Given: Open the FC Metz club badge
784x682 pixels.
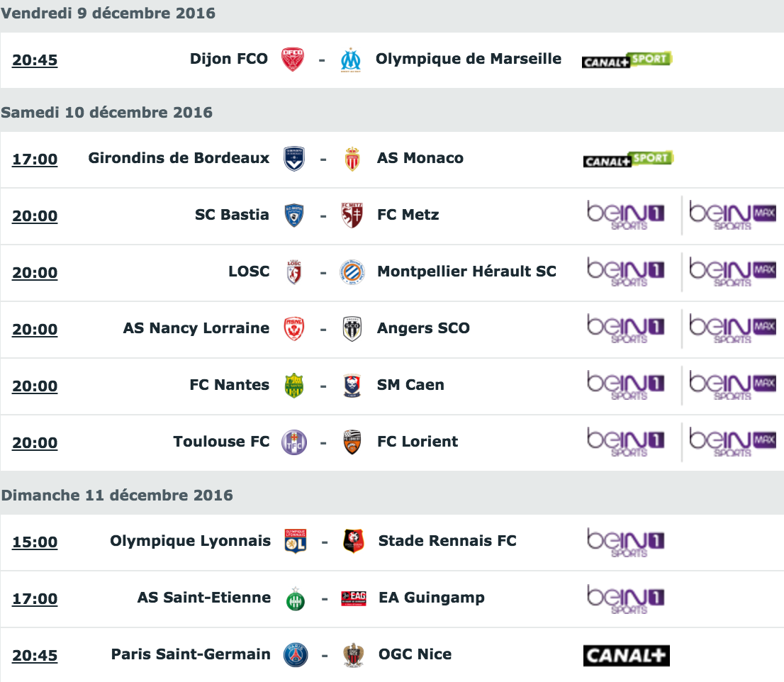Looking at the screenshot, I should coord(352,216).
